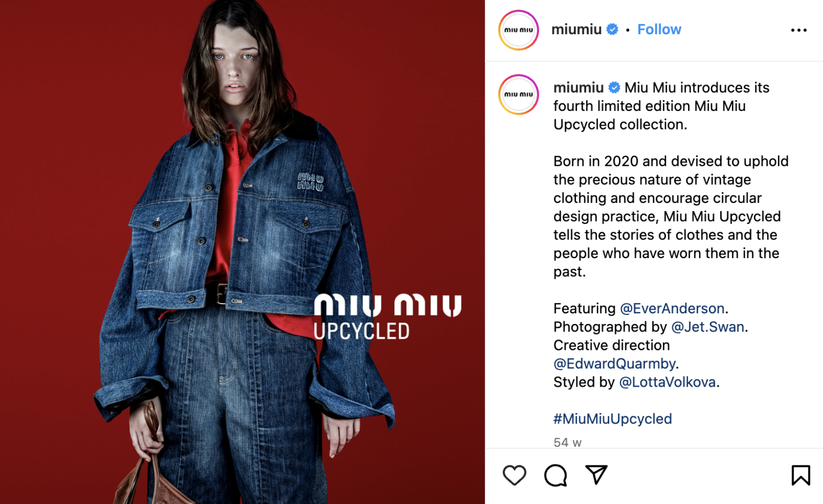Like the post with the heart icon
This screenshot has width=823, height=504.
click(514, 475)
